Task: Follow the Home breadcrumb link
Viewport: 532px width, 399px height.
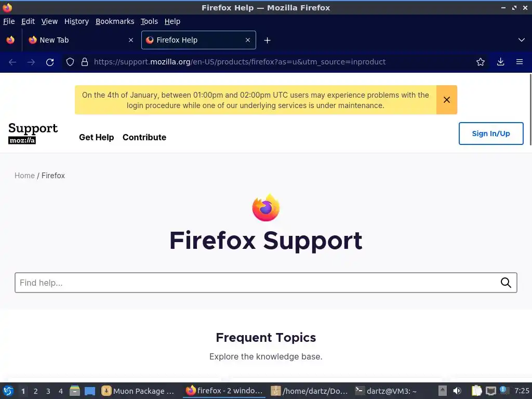Action: tap(24, 176)
